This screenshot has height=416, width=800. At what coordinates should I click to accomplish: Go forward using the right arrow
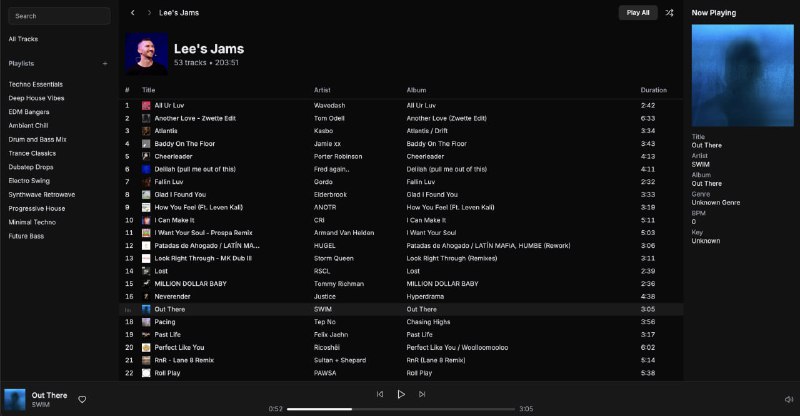tap(149, 13)
